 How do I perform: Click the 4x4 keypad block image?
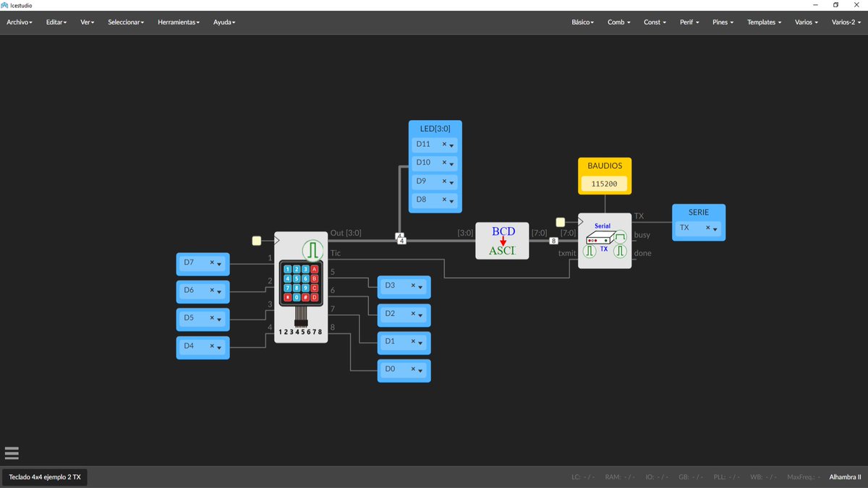301,288
